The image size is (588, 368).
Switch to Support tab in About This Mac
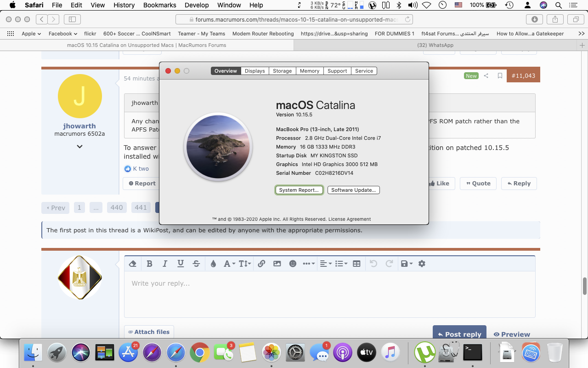337,71
